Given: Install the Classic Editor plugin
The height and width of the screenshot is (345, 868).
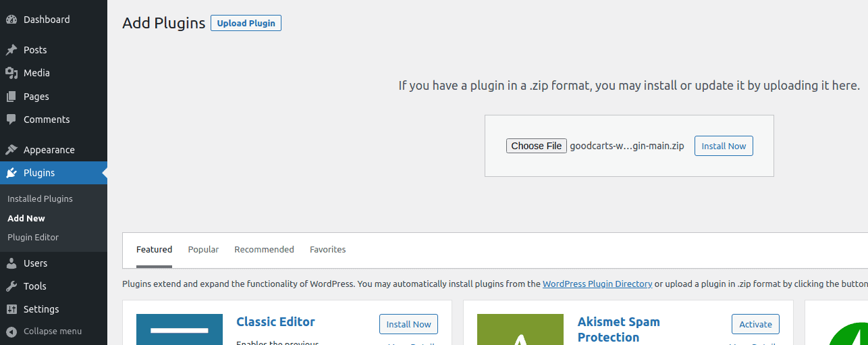Looking at the screenshot, I should (x=408, y=324).
